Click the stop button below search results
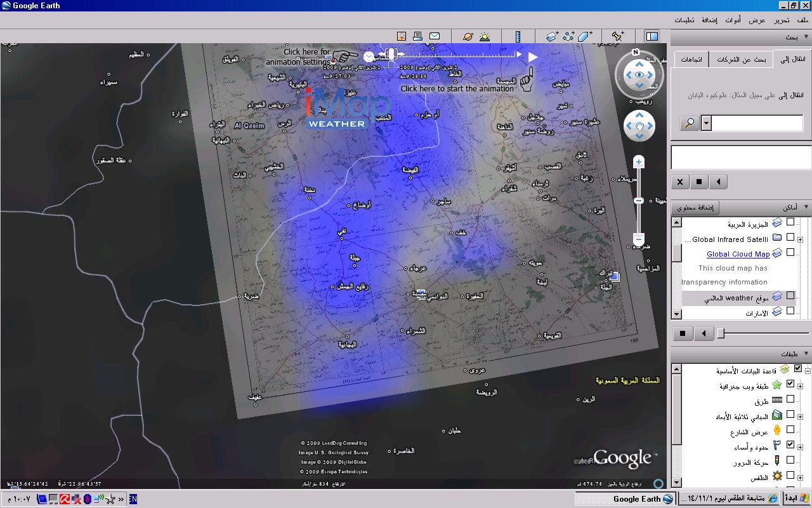Image resolution: width=812 pixels, height=508 pixels. click(x=699, y=182)
